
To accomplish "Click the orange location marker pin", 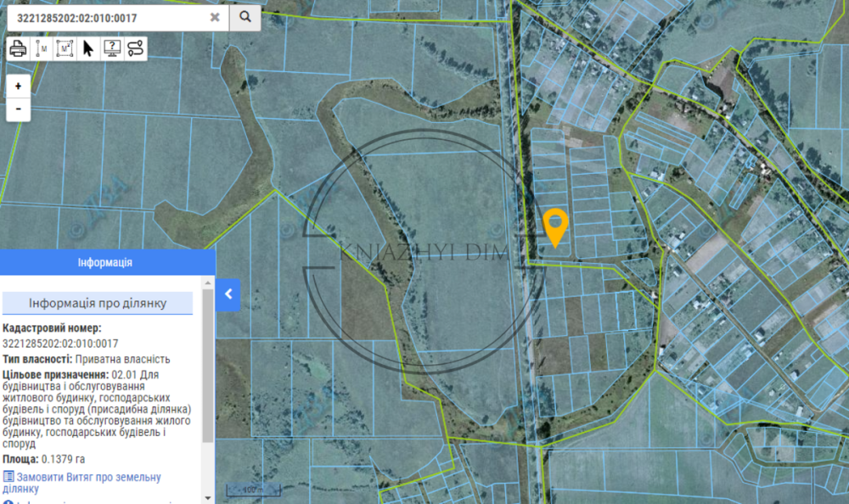I will [554, 227].
